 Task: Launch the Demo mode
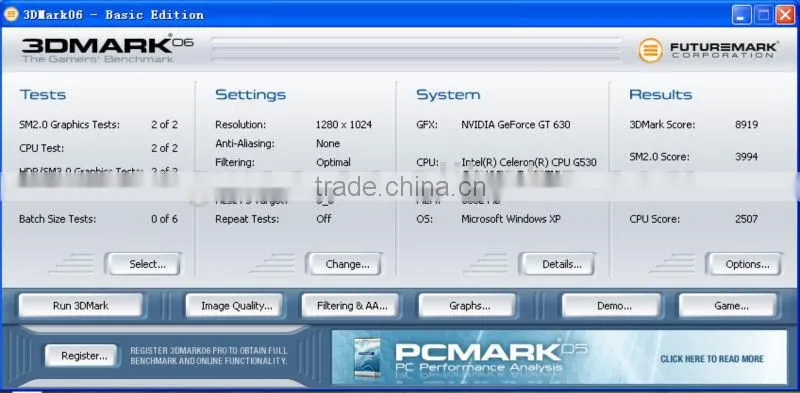[x=611, y=306]
